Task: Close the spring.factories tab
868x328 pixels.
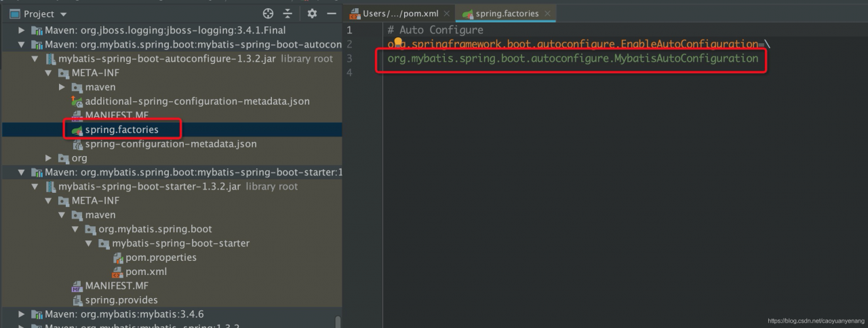Action: pyautogui.click(x=547, y=14)
